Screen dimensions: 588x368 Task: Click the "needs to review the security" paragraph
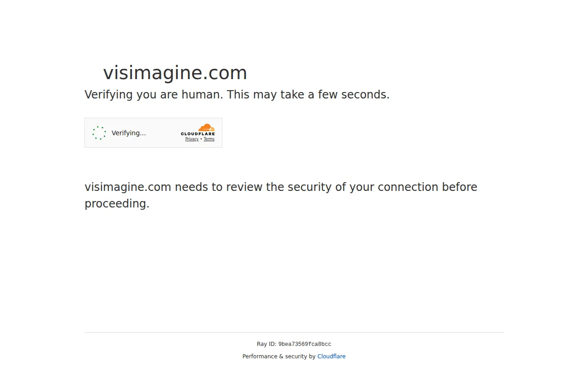pyautogui.click(x=281, y=195)
